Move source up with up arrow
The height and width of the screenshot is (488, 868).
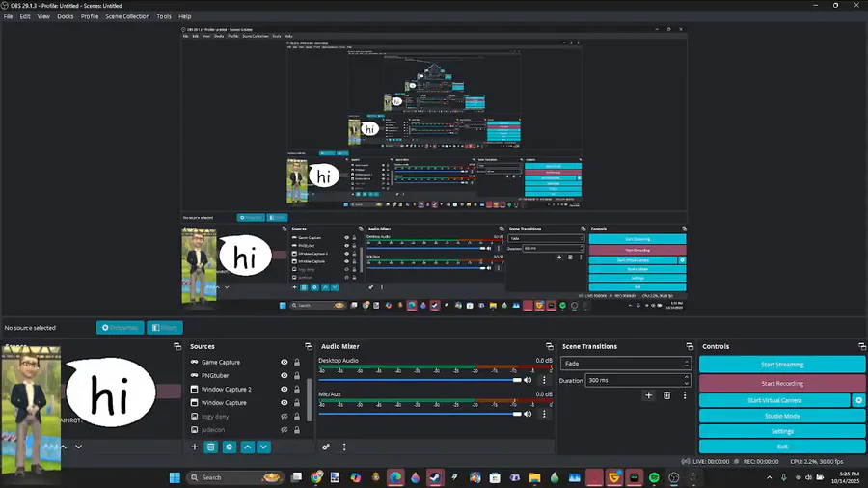[x=248, y=447]
